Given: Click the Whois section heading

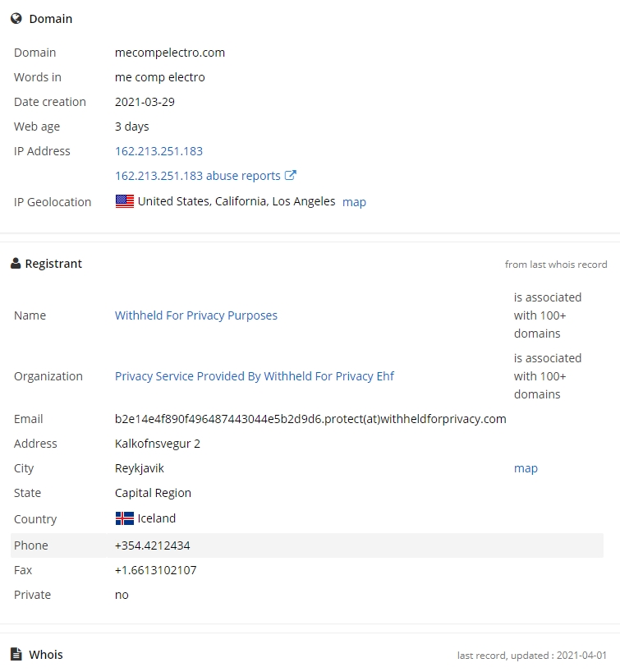Looking at the screenshot, I should (x=46, y=655).
